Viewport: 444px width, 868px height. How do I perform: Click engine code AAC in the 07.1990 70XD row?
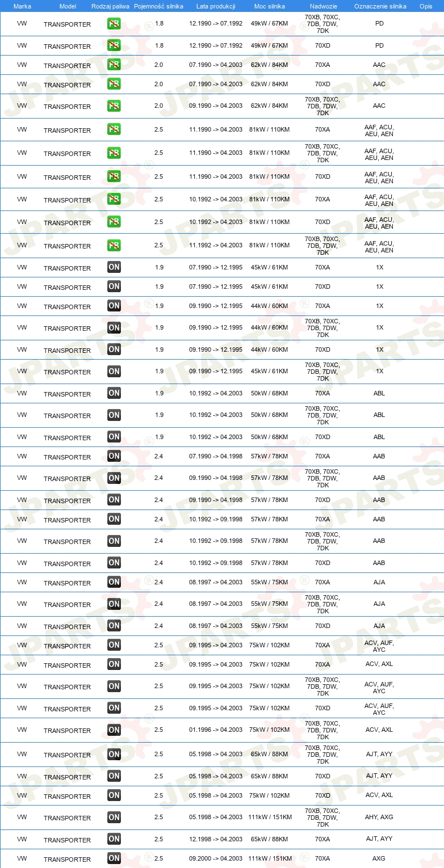coord(379,84)
